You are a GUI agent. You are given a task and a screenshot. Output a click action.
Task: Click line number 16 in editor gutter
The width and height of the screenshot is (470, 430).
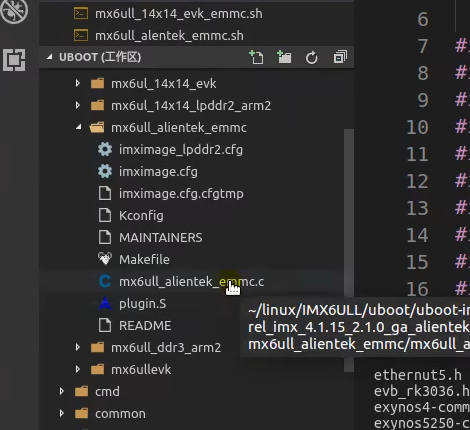pyautogui.click(x=417, y=289)
